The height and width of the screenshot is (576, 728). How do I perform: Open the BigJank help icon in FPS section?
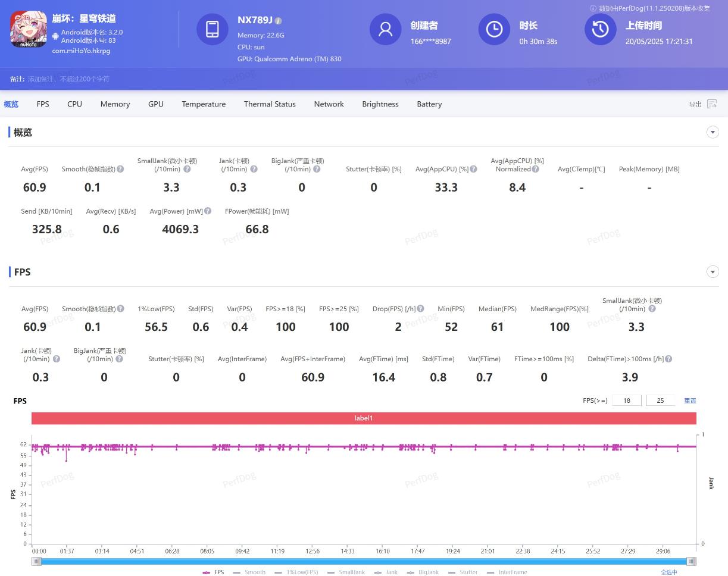[119, 359]
